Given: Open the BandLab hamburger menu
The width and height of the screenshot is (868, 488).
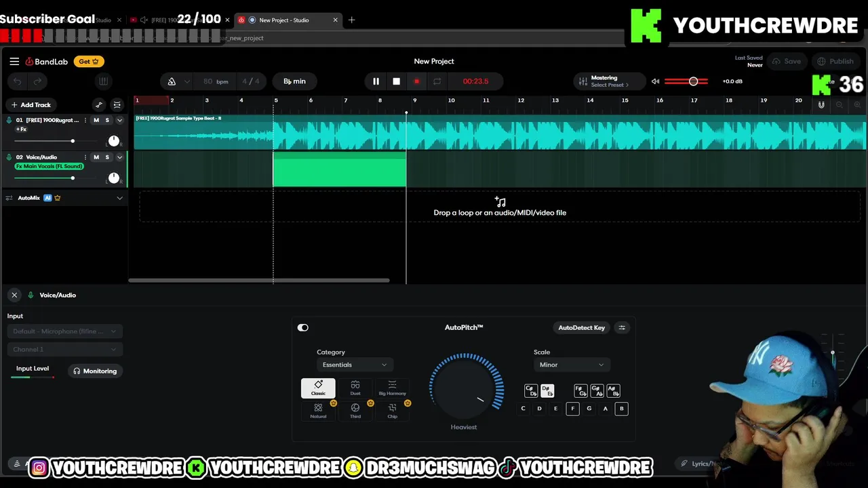Looking at the screenshot, I should pos(14,61).
